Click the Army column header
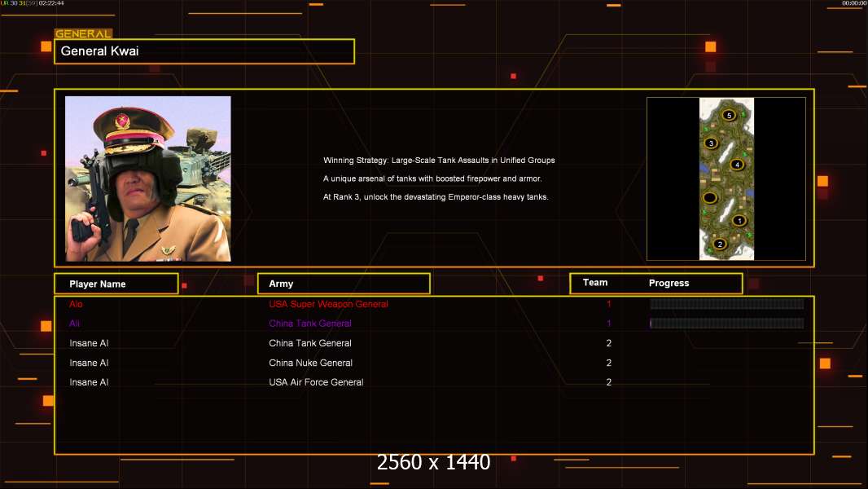This screenshot has height=489, width=868. [x=344, y=284]
